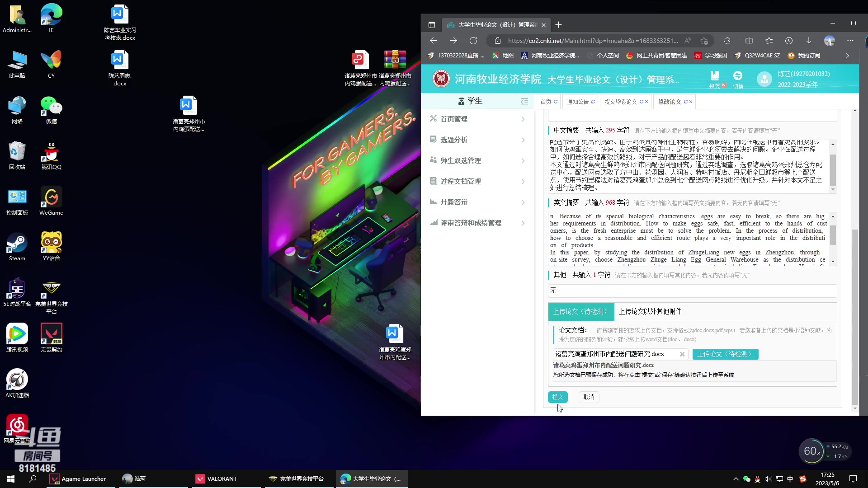Open the Steam desktop icon
The image size is (868, 488).
pyautogui.click(x=17, y=247)
